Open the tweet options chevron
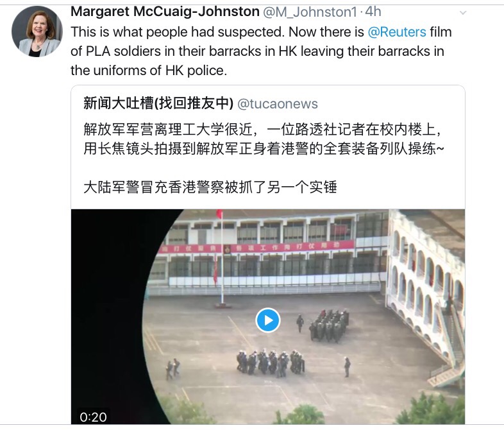The image size is (504, 430). tap(463, 13)
